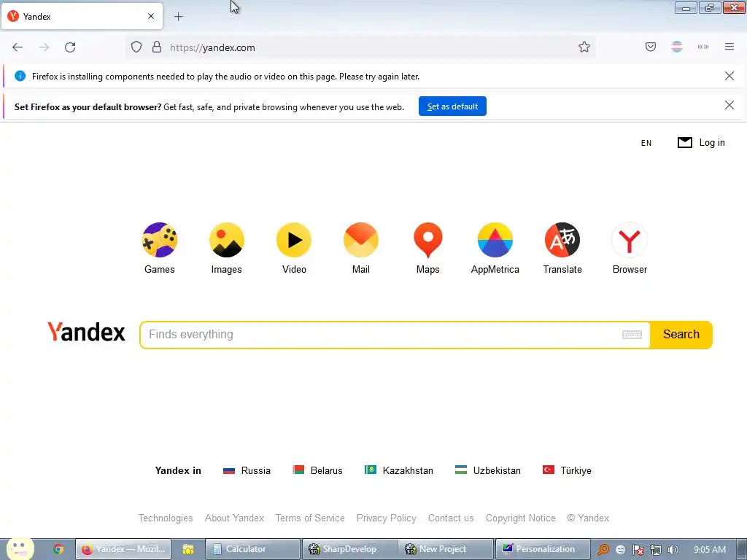This screenshot has height=560, width=747.
Task: Open the Start button on the taskbar
Action: tap(20, 549)
